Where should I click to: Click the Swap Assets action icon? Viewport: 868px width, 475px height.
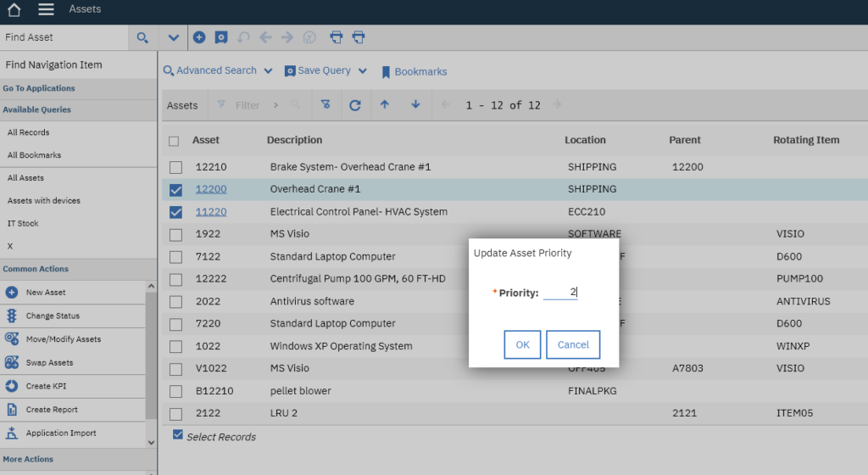pos(12,363)
